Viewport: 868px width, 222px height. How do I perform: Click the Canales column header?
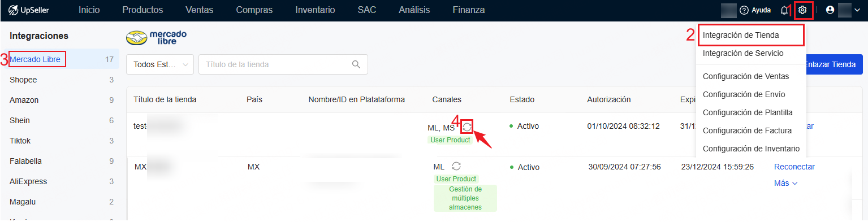click(447, 99)
